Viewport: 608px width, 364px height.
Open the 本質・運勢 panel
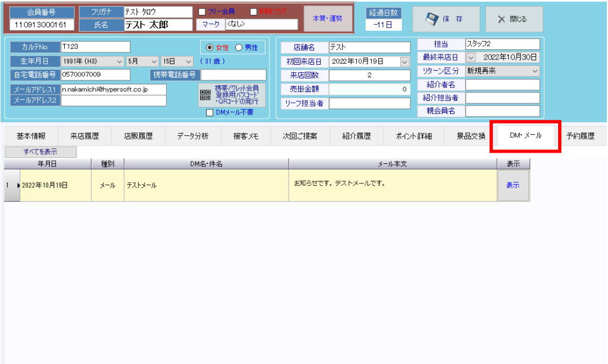click(327, 18)
